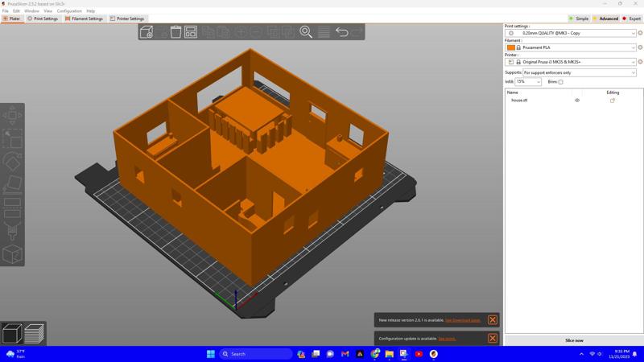Select Expert mode
The height and width of the screenshot is (362, 644).
(x=632, y=19)
